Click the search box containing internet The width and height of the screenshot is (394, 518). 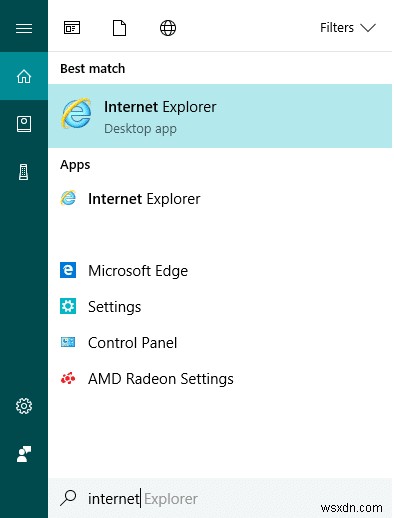[x=220, y=498]
